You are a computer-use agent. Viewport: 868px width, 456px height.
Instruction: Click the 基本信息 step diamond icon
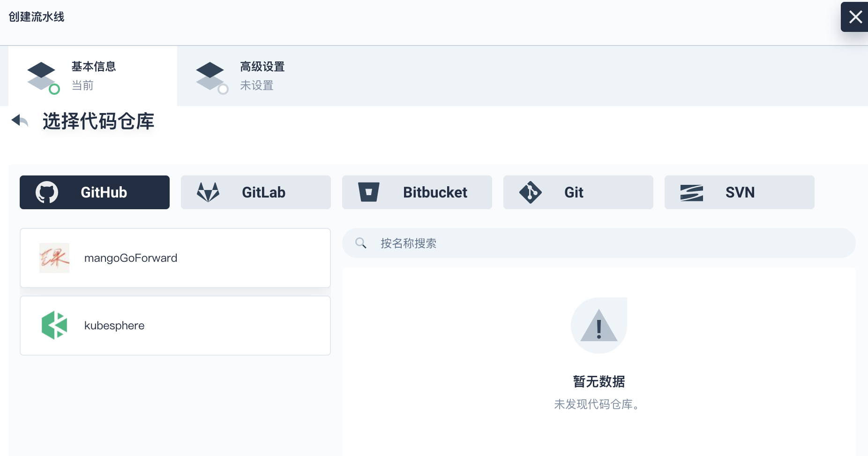[42, 76]
